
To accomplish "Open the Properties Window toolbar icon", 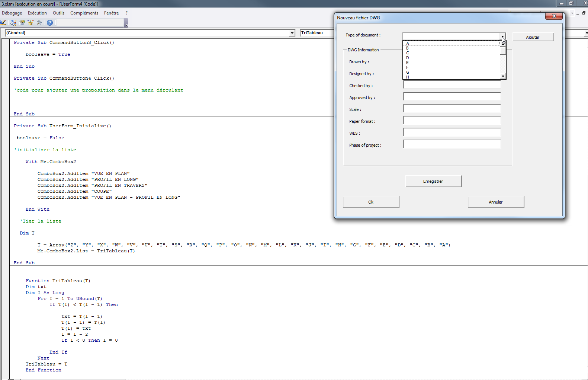I will tap(22, 23).
